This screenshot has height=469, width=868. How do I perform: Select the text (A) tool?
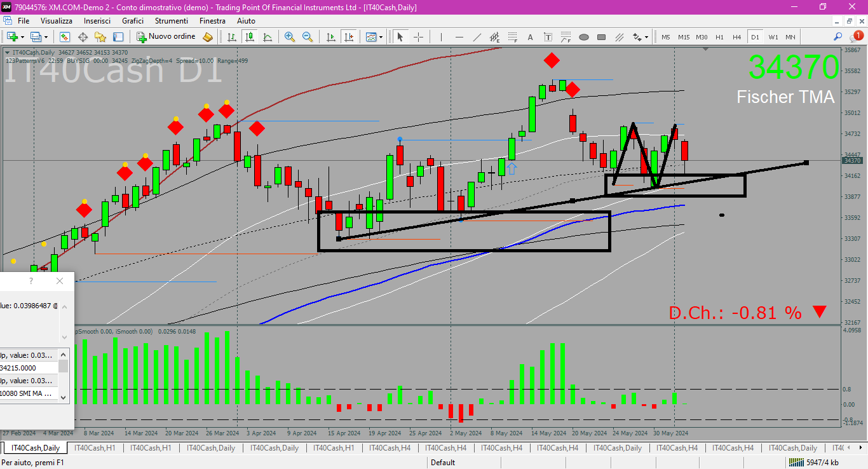pyautogui.click(x=530, y=37)
